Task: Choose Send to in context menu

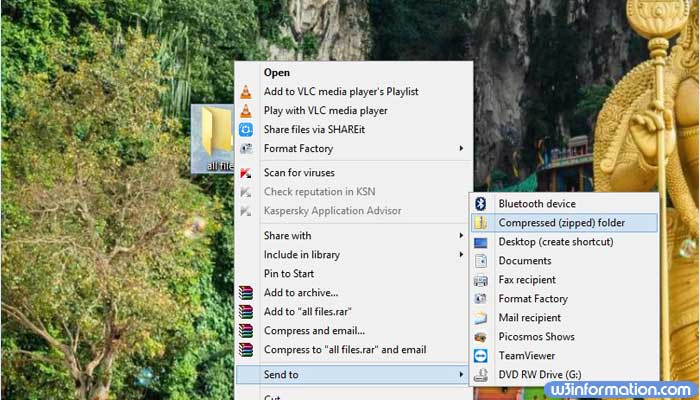Action: (353, 375)
